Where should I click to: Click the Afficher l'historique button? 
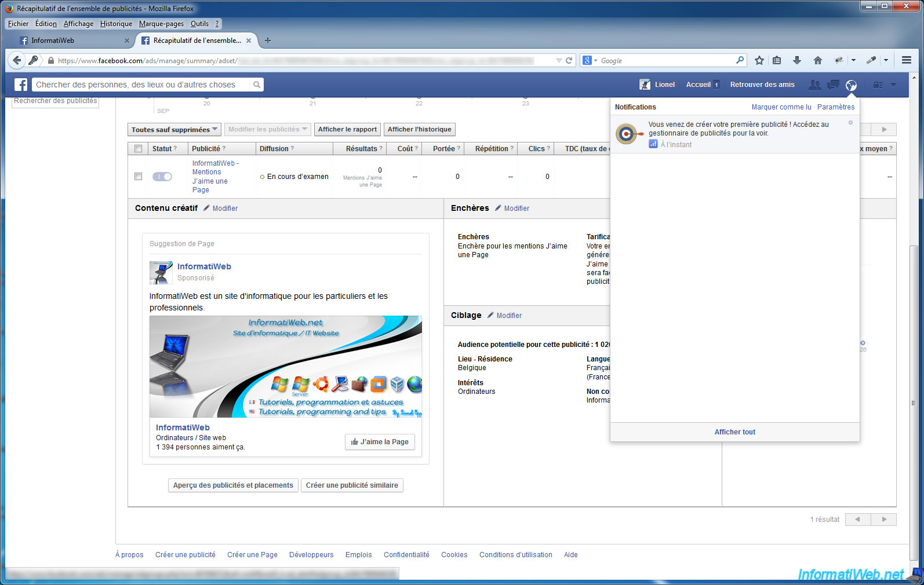419,130
